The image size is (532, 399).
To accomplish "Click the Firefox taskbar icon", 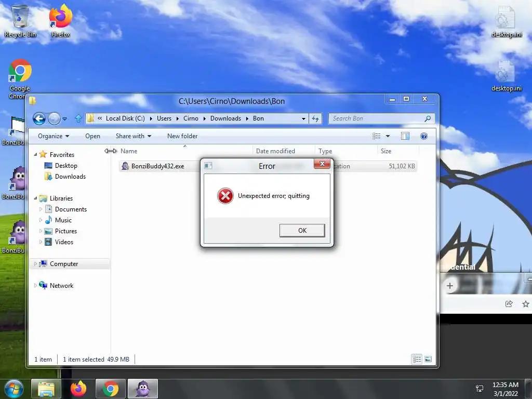I will tap(78, 389).
